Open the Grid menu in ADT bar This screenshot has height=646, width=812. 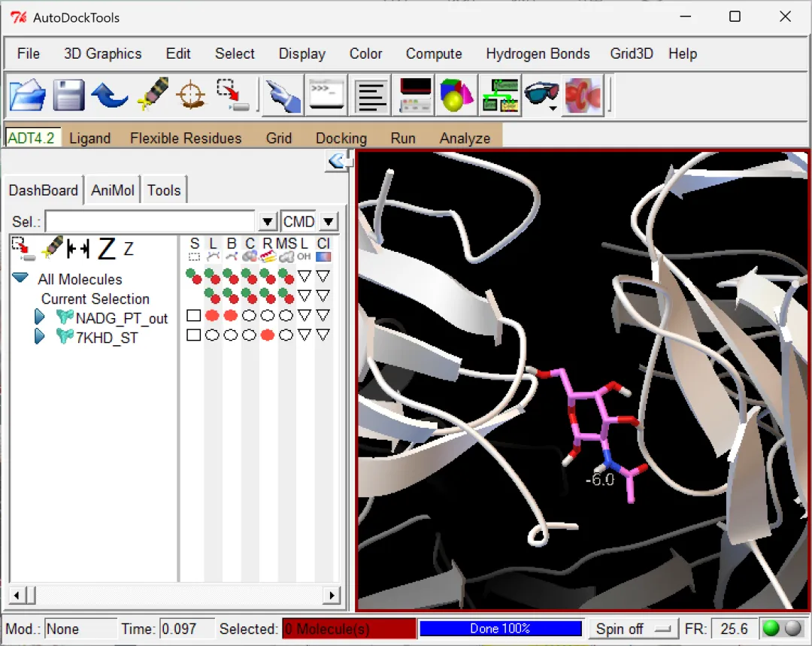(279, 138)
